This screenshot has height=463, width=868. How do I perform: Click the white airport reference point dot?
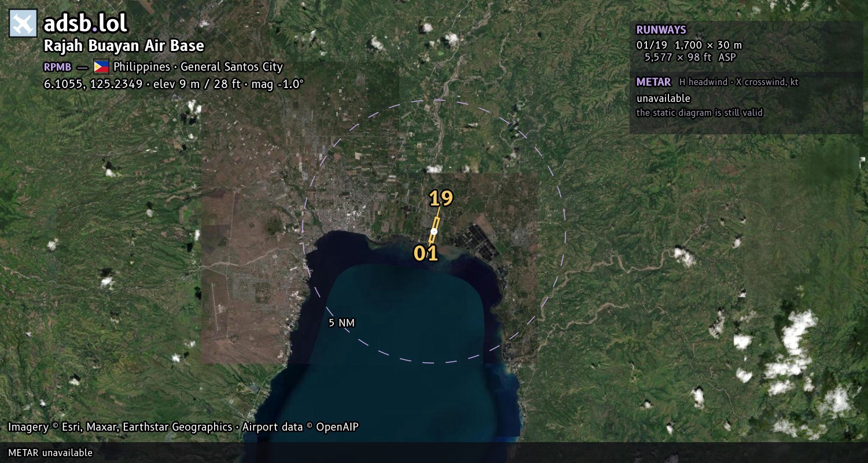(x=434, y=231)
